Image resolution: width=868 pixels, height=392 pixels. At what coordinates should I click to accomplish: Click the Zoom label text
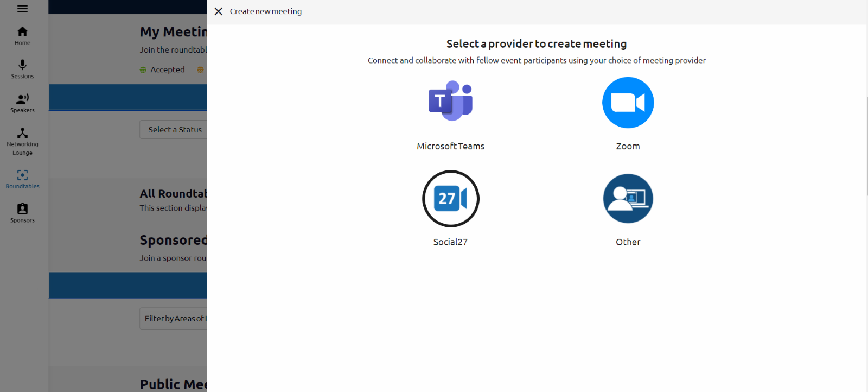click(x=628, y=146)
